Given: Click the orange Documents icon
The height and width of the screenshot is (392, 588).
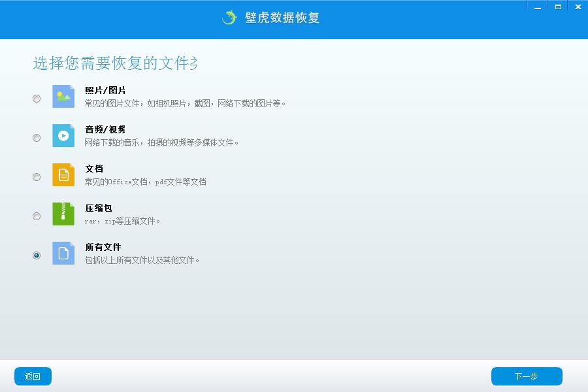Looking at the screenshot, I should pos(63,174).
